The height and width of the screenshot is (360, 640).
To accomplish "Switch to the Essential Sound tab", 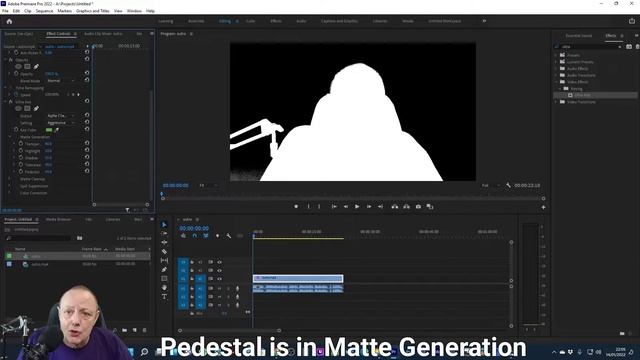I will click(x=578, y=36).
